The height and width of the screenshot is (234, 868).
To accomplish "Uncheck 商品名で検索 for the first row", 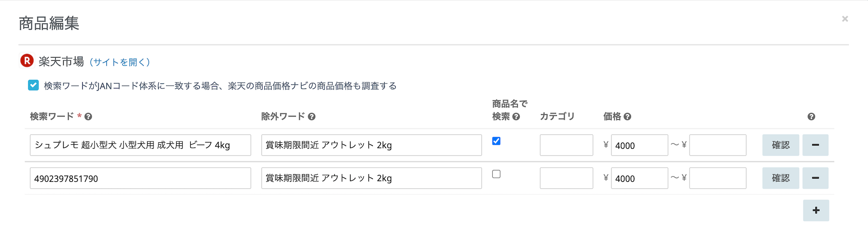I will tap(496, 141).
